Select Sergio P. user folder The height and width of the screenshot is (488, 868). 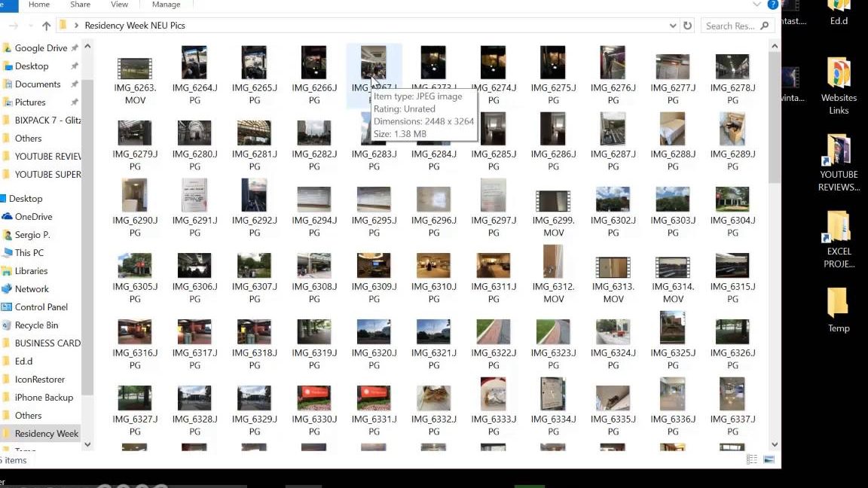32,235
